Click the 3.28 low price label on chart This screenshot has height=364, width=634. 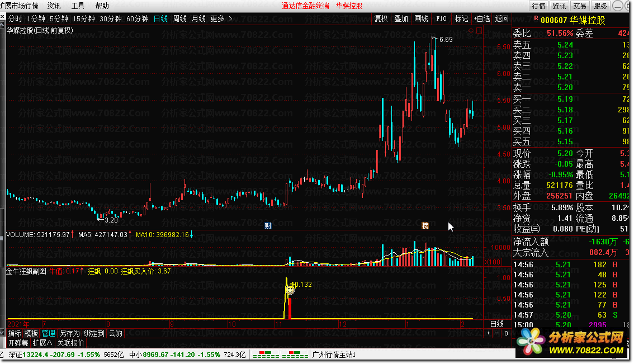111,220
